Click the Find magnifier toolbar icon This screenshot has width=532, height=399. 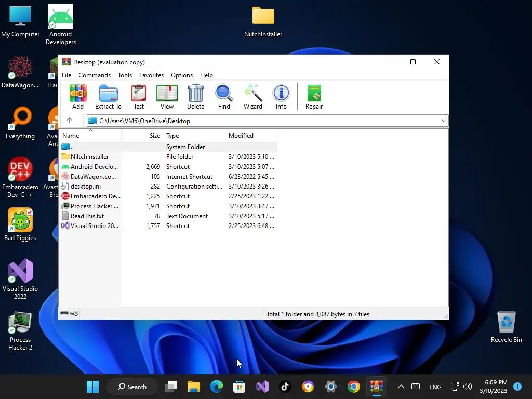(x=224, y=97)
